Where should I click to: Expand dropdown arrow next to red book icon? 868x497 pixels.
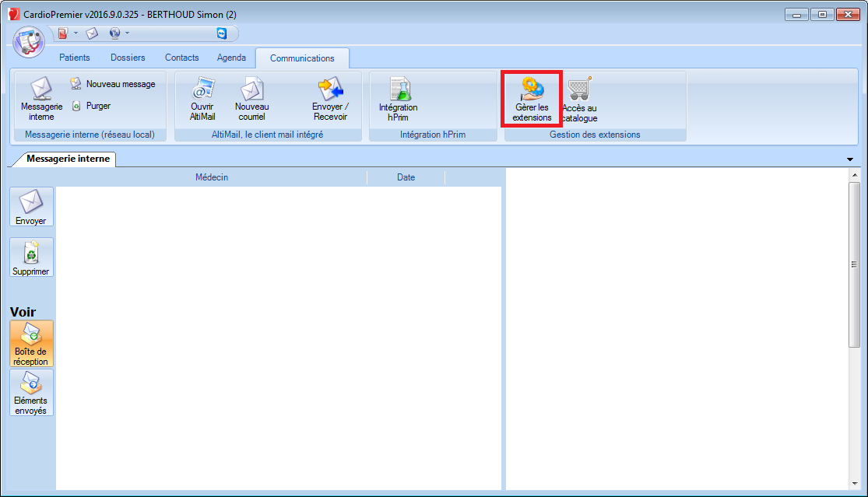pos(76,33)
